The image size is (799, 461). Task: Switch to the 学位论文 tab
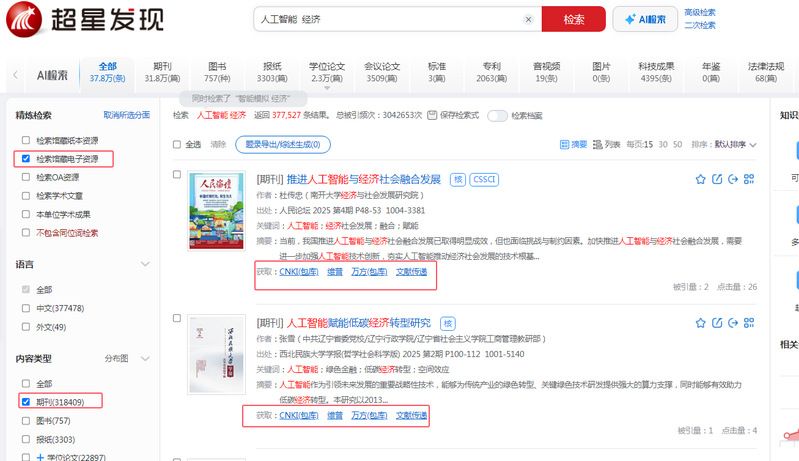[x=327, y=72]
